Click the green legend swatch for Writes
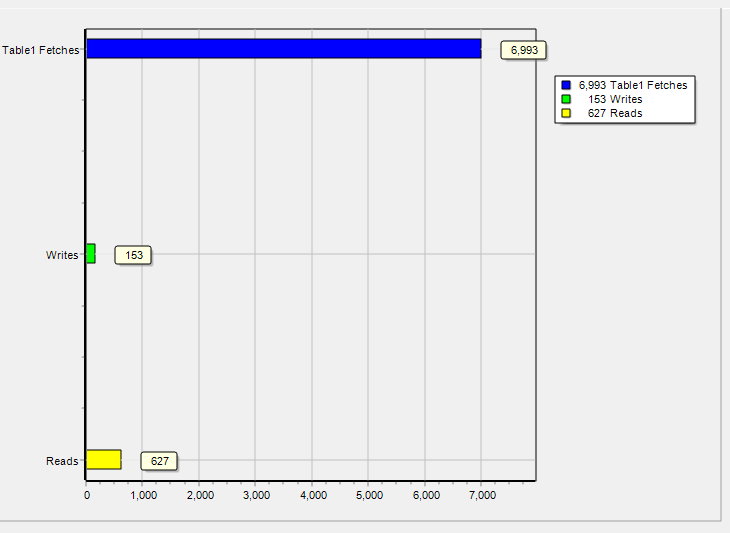This screenshot has height=533, width=730. [x=566, y=99]
